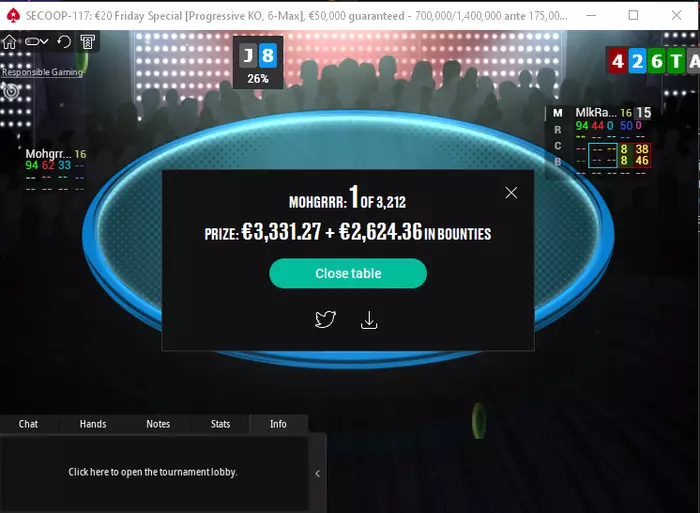Image resolution: width=700 pixels, height=513 pixels.
Task: Open table view options dropdown
Action: [36, 42]
